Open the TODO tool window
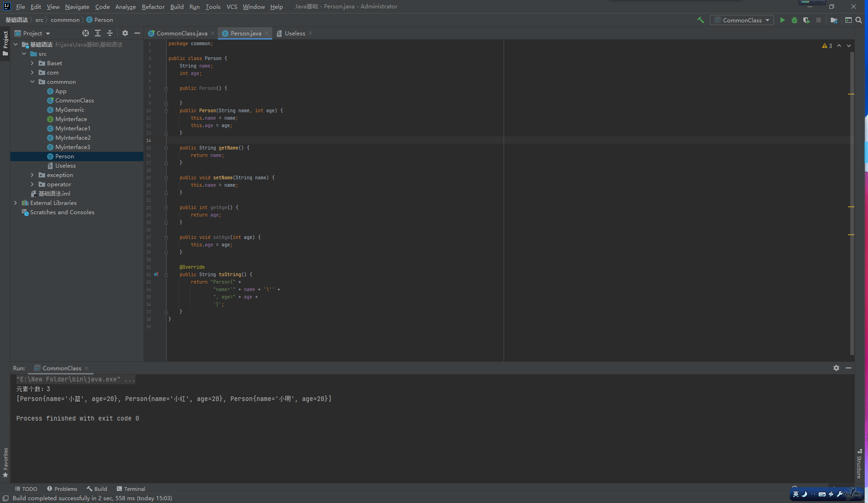Viewport: 868px width, 503px height. [x=26, y=489]
